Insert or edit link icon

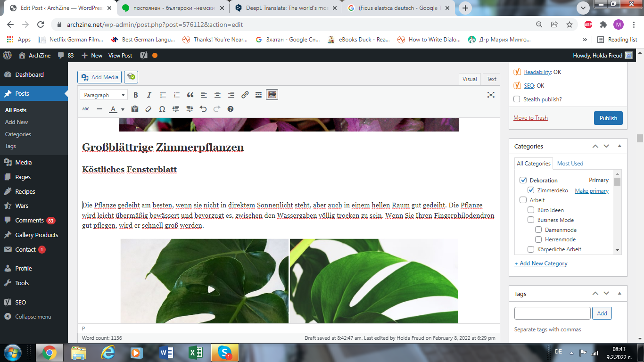pos(245,95)
